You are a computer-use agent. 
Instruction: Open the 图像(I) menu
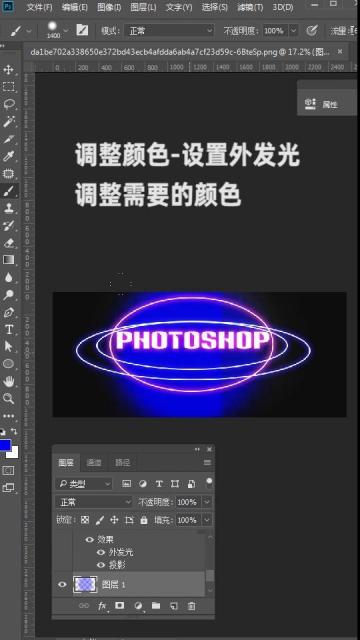pos(109,7)
